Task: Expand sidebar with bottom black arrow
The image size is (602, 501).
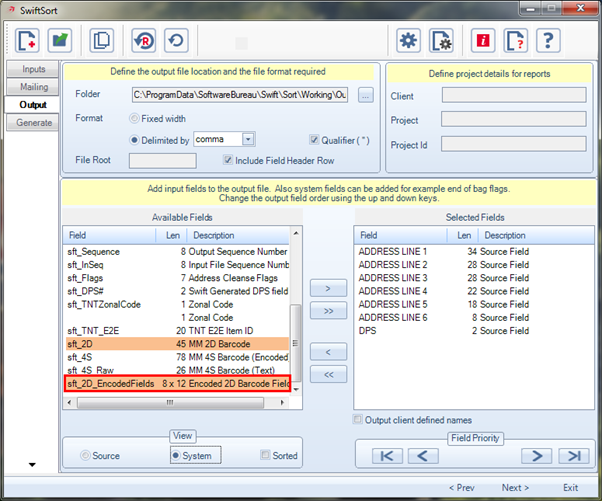Action: (32, 465)
